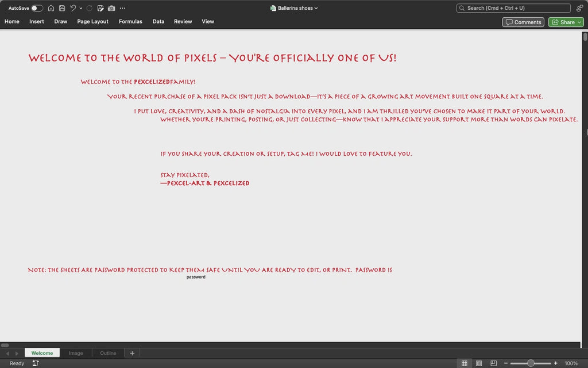Screen dimensions: 588x368
Task: Click the camera screenshot icon
Action: point(111,8)
